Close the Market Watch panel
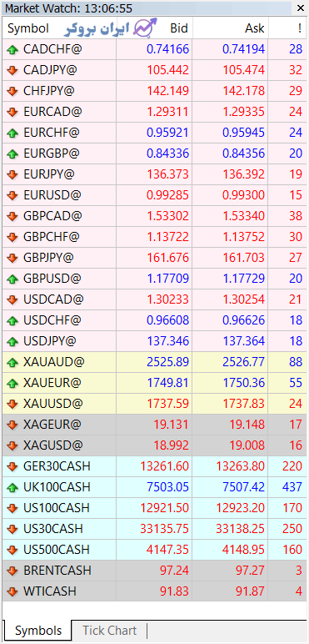 coord(299,8)
